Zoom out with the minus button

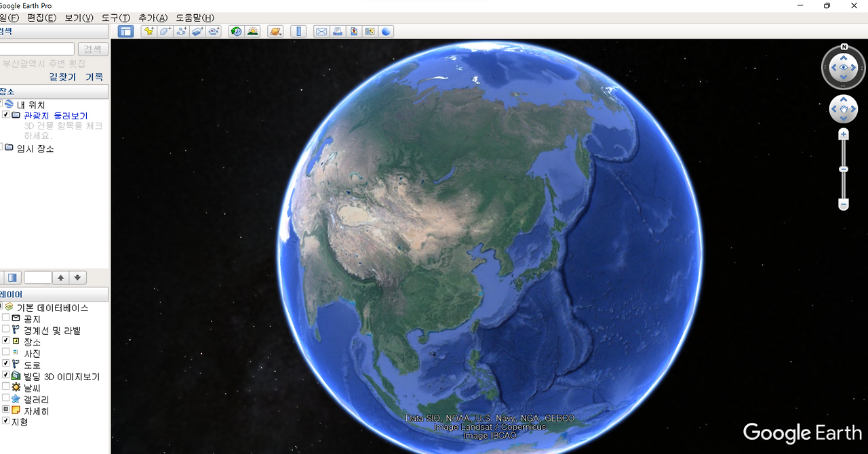(844, 204)
